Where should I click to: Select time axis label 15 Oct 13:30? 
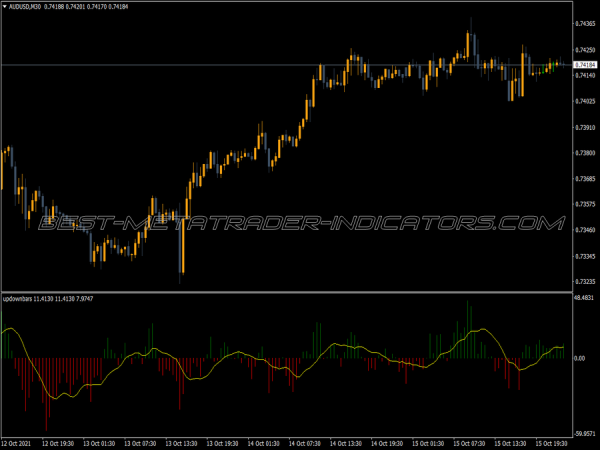(x=510, y=443)
